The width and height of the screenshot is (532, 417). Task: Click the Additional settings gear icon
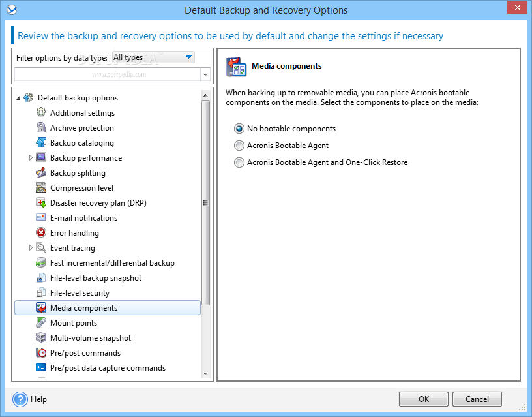(x=40, y=112)
